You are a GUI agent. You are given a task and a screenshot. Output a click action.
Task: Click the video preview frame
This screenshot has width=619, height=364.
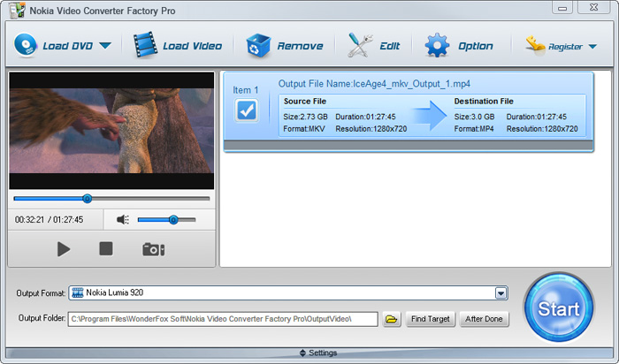111,131
